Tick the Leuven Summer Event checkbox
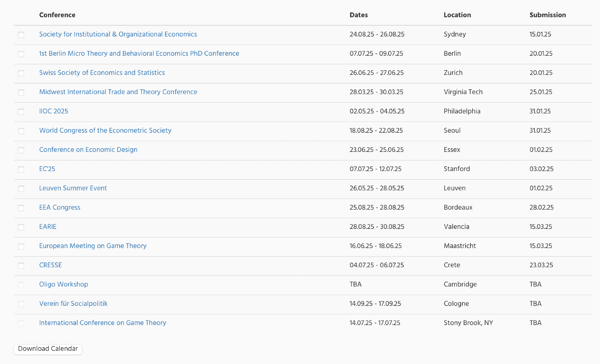This screenshot has width=600, height=364. (21, 188)
